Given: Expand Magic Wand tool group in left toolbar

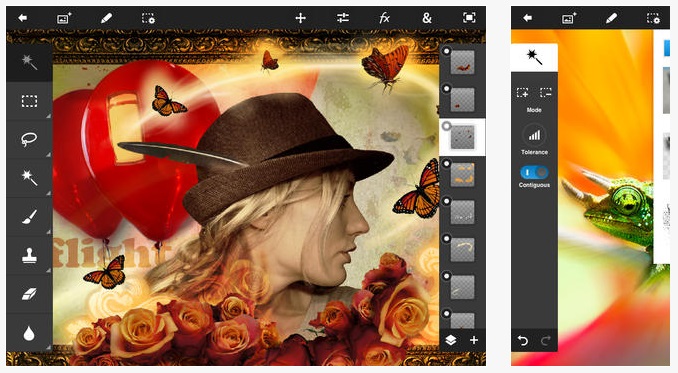Looking at the screenshot, I should [x=29, y=177].
